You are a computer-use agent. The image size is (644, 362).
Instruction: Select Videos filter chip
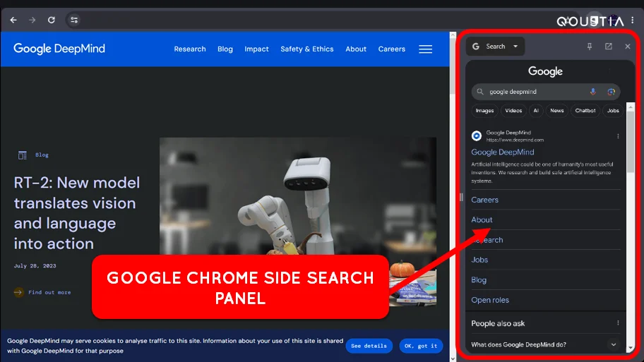click(x=513, y=110)
